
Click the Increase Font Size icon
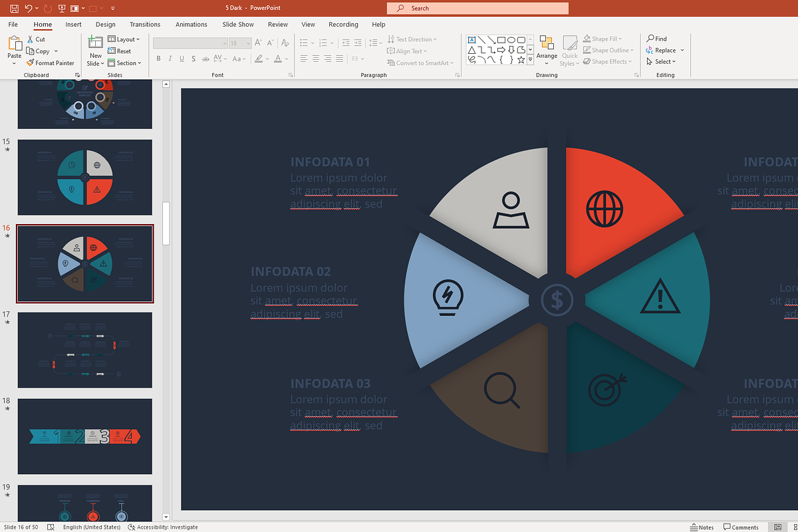258,43
